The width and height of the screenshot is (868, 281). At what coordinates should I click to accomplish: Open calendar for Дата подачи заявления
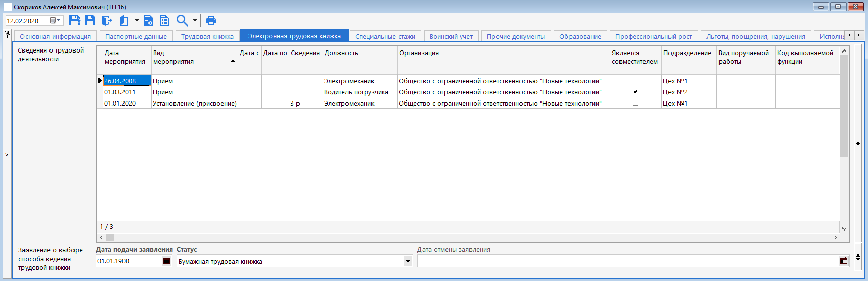click(166, 261)
